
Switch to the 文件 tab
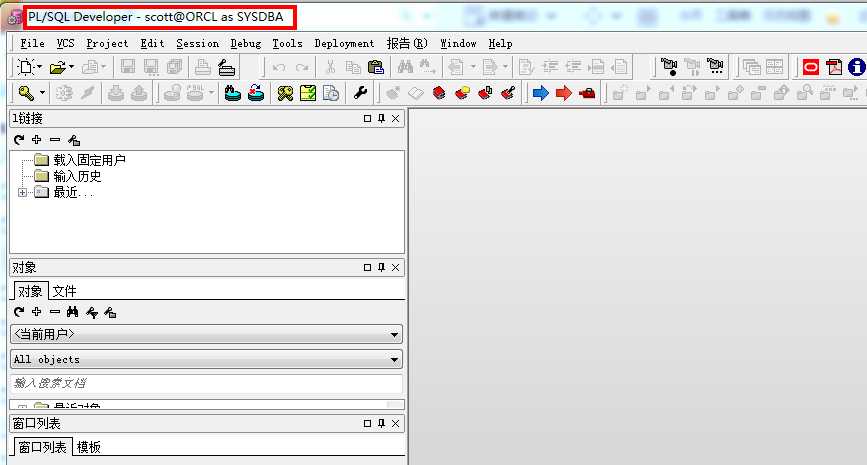[x=64, y=291]
